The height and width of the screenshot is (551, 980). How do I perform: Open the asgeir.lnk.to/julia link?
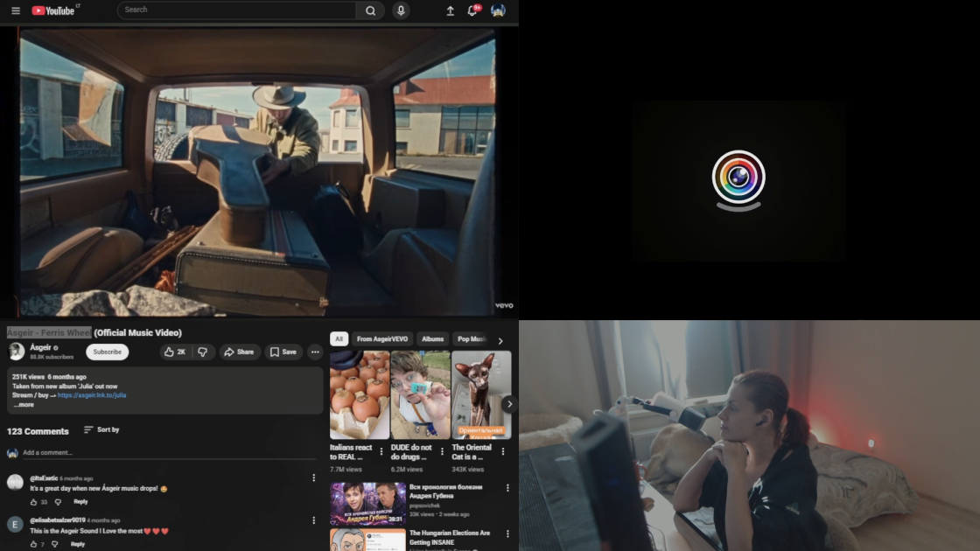92,395
